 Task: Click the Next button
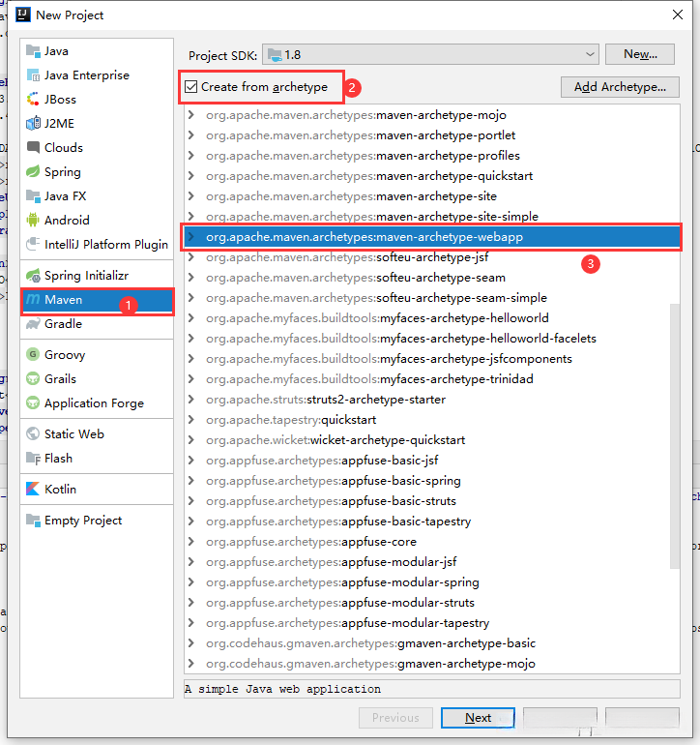[478, 718]
